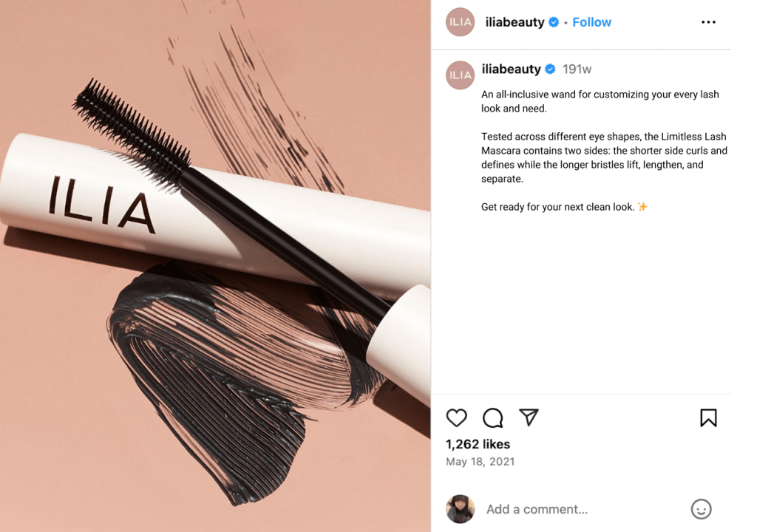Click the ILIA avatar beside the caption
This screenshot has height=532, width=757.
pyautogui.click(x=460, y=75)
